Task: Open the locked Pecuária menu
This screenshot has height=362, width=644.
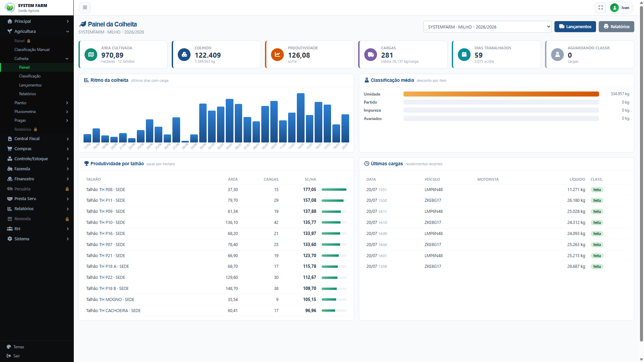Action: coord(37,189)
